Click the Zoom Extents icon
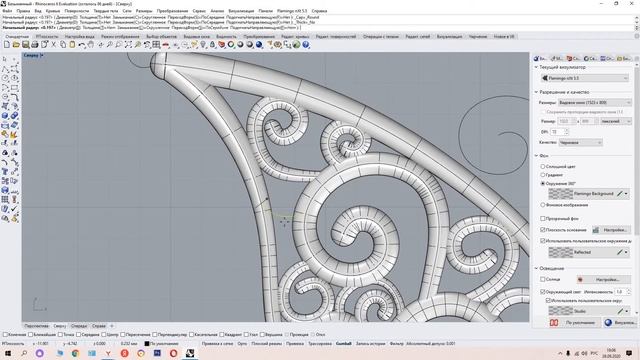640x360 pixels. coord(128,45)
